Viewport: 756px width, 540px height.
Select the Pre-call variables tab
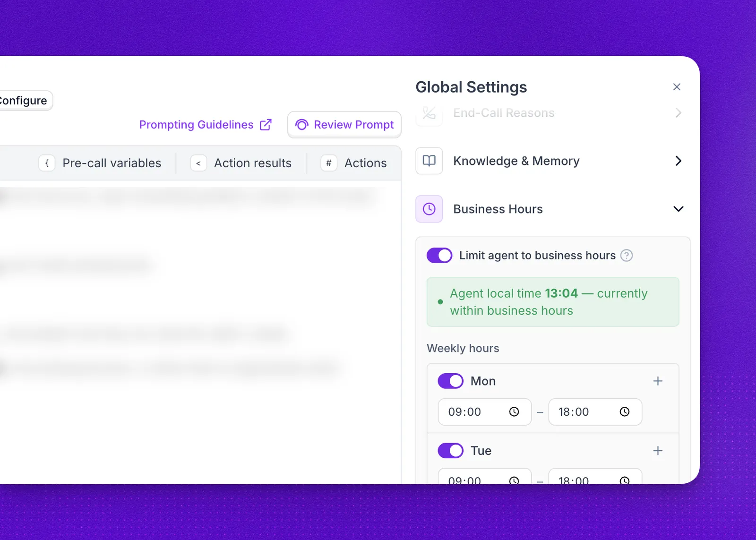[x=100, y=163]
